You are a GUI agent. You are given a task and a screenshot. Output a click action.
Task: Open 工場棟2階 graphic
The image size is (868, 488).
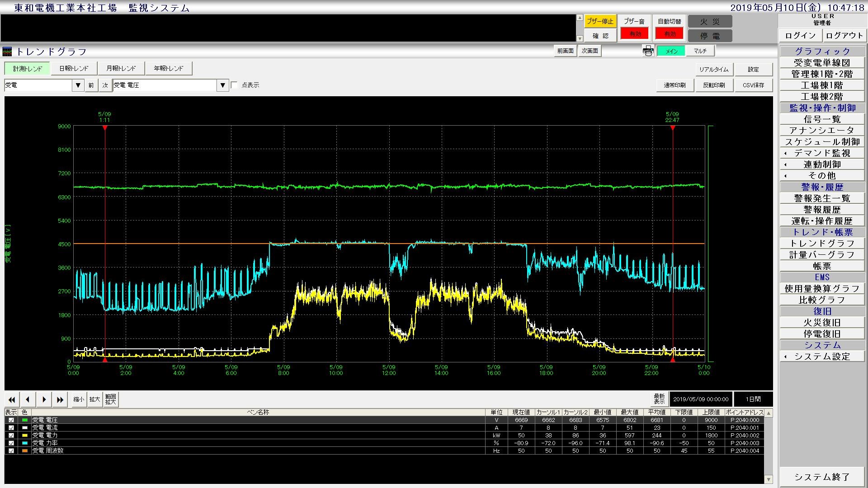[x=822, y=97]
